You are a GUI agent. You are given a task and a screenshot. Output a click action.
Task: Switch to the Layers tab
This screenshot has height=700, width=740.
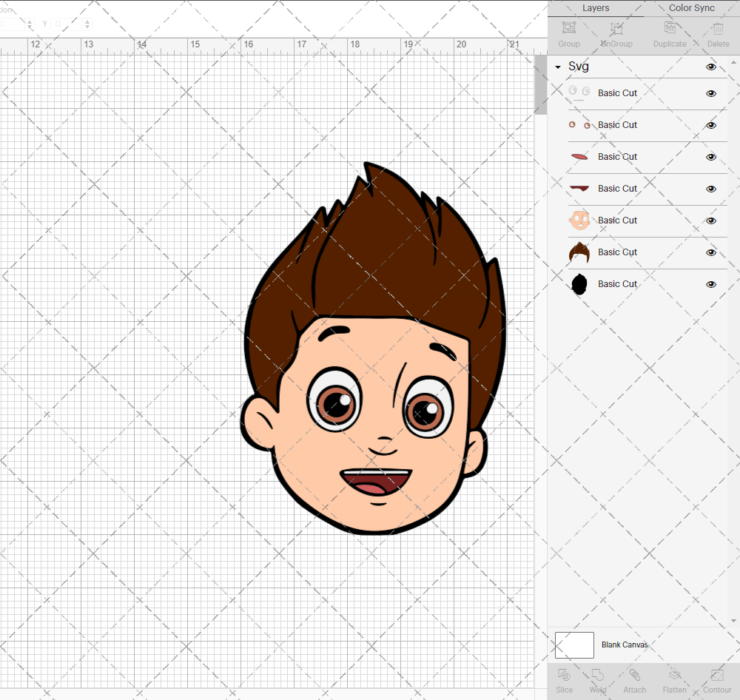coord(596,8)
